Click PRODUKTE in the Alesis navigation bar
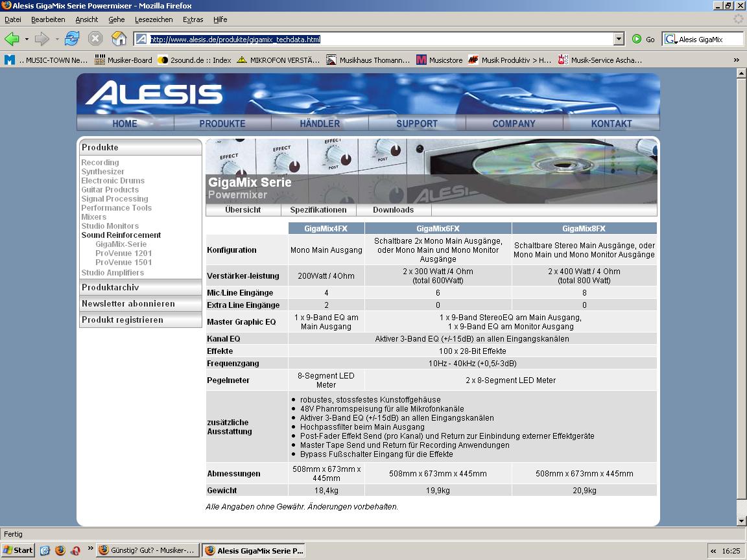 tap(222, 123)
